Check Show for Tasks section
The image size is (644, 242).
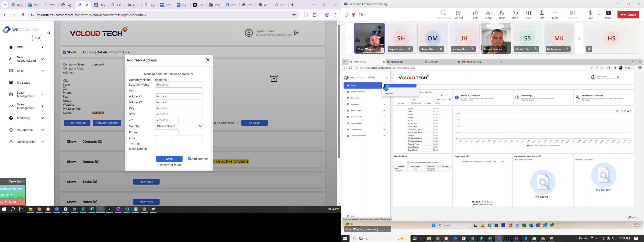tap(64, 182)
